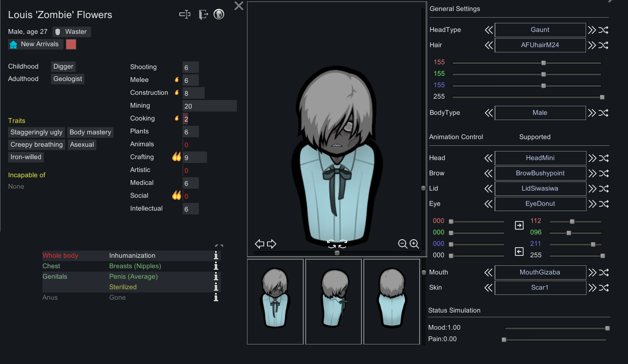Open the MouthGizaba selector
The width and height of the screenshot is (628, 364).
540,273
